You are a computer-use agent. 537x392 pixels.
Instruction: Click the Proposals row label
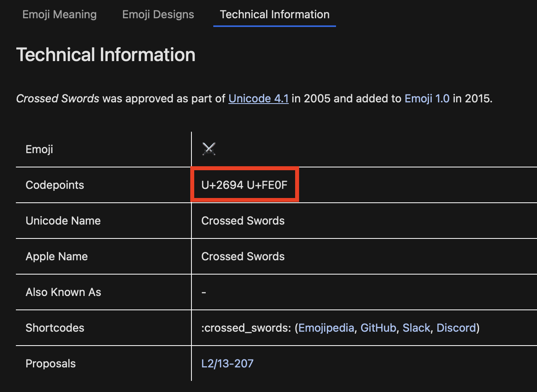click(50, 363)
